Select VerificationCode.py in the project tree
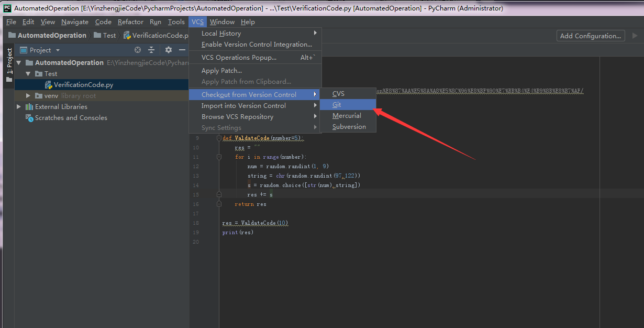The height and width of the screenshot is (328, 644). pyautogui.click(x=102, y=85)
